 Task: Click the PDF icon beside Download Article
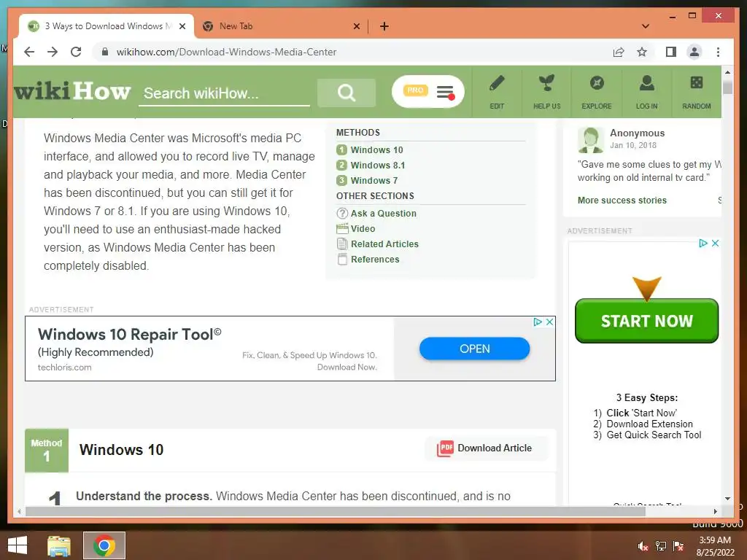445,448
